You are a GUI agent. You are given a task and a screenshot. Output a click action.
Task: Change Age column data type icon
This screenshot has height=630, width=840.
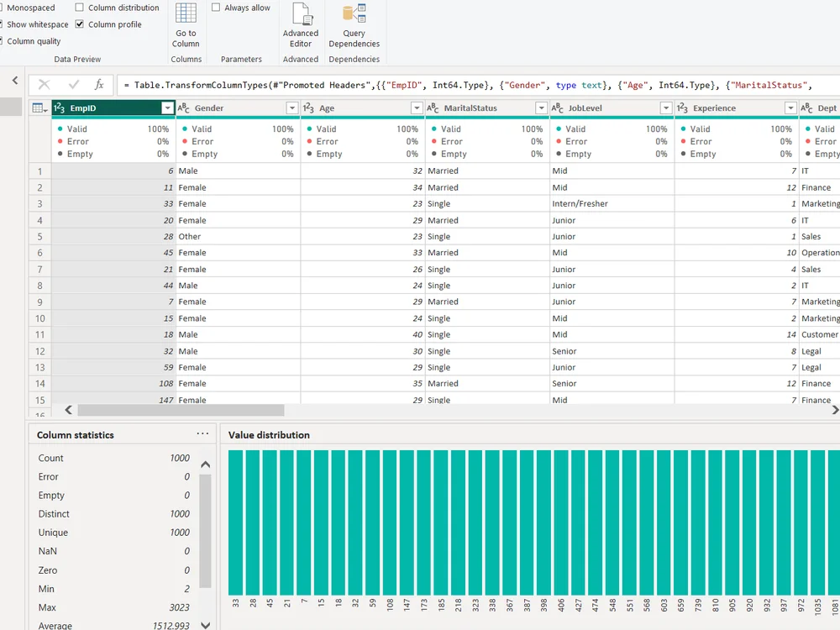(x=308, y=108)
